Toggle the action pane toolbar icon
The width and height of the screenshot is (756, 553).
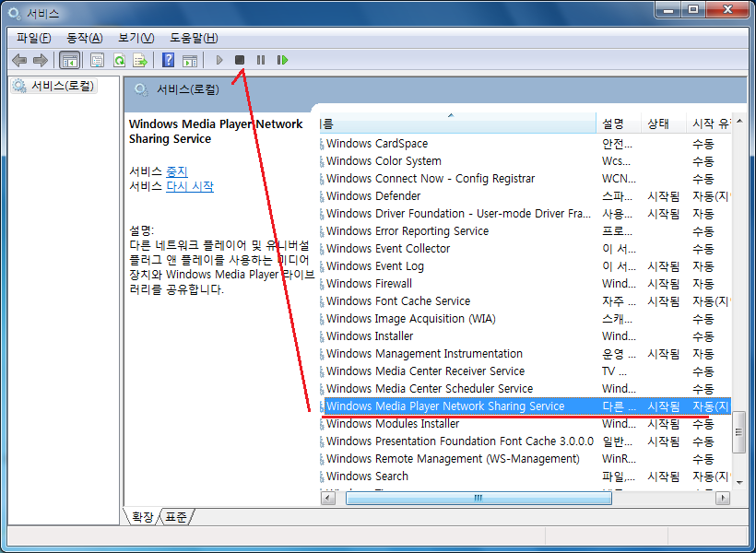pyautogui.click(x=190, y=60)
